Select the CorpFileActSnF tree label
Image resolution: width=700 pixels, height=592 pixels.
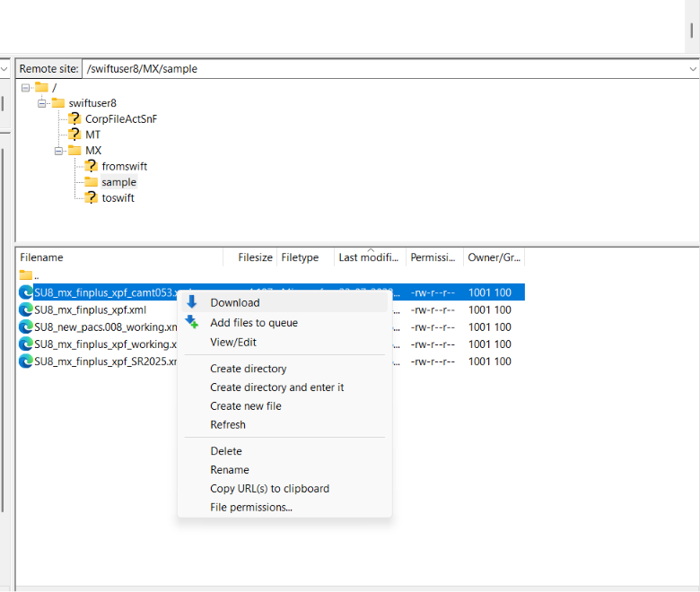click(x=121, y=118)
